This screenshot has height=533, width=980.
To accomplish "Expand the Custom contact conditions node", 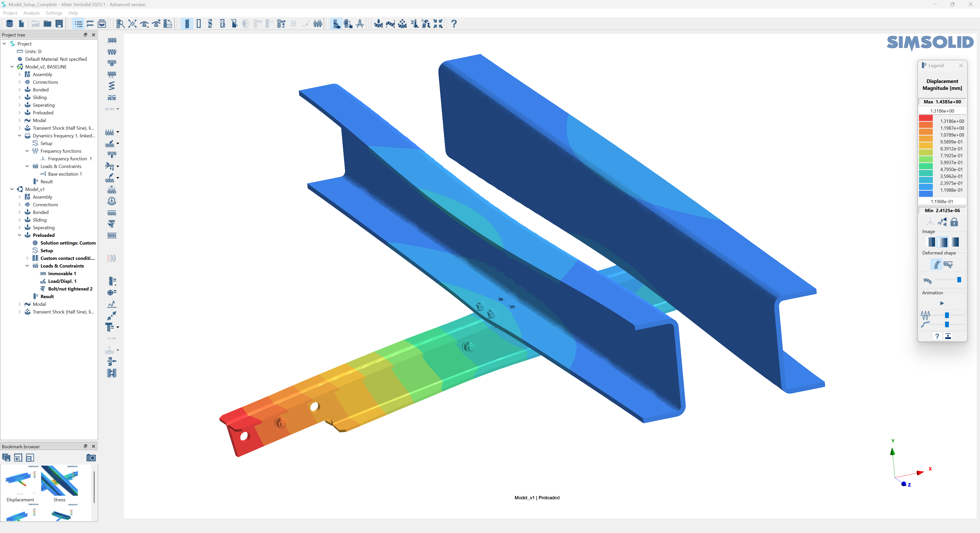I will 27,258.
